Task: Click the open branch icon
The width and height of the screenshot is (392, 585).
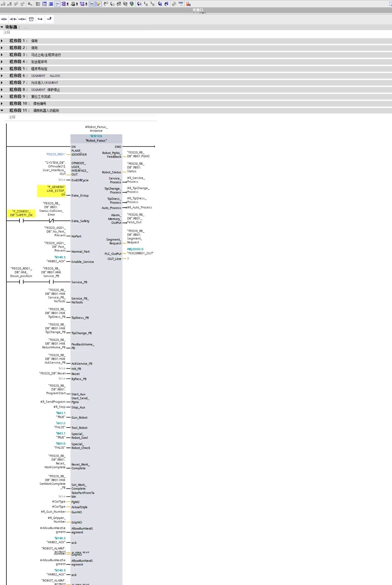Action: (x=40, y=19)
